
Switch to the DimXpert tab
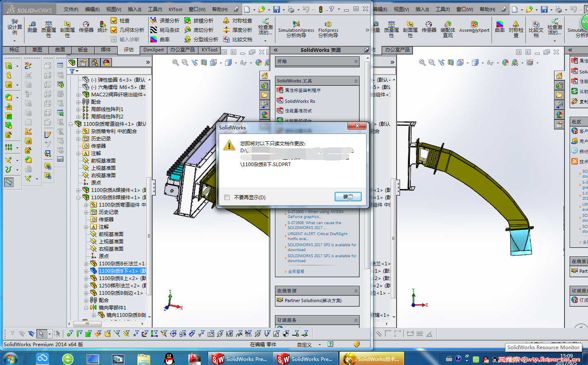point(154,50)
